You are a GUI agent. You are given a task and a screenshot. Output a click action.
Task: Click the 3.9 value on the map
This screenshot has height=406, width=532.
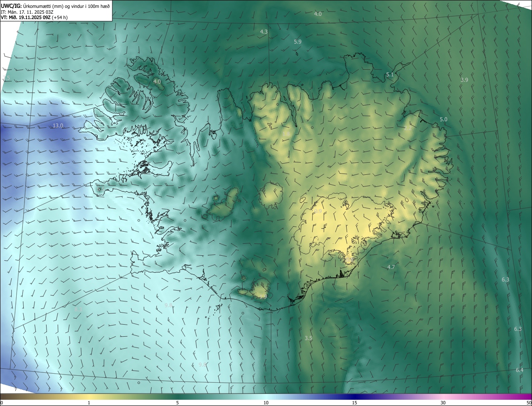(464, 80)
